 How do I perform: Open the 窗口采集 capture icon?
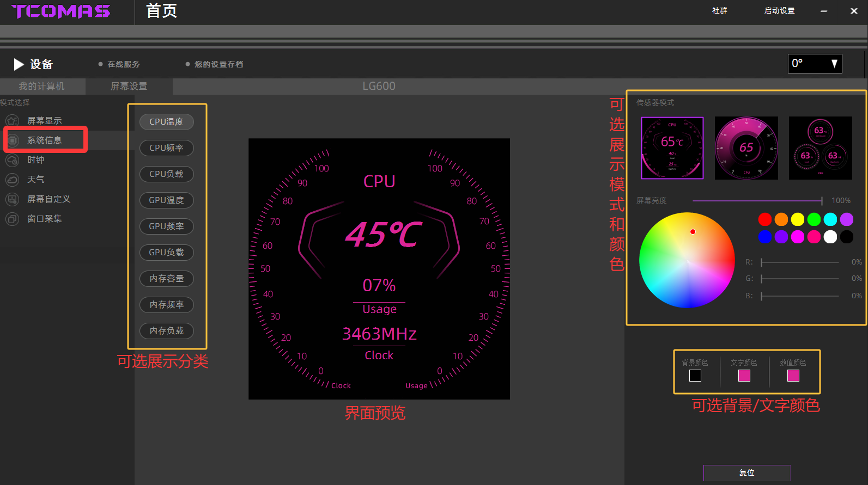click(x=12, y=219)
